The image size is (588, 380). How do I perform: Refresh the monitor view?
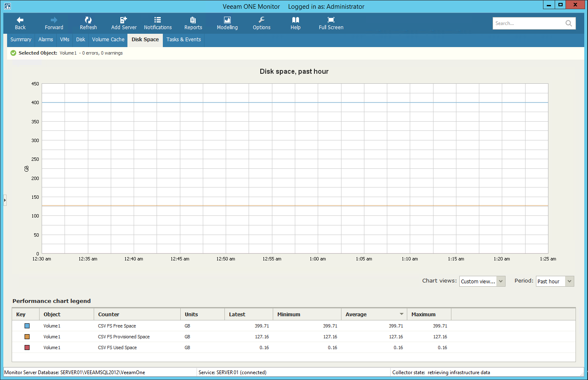[x=88, y=23]
